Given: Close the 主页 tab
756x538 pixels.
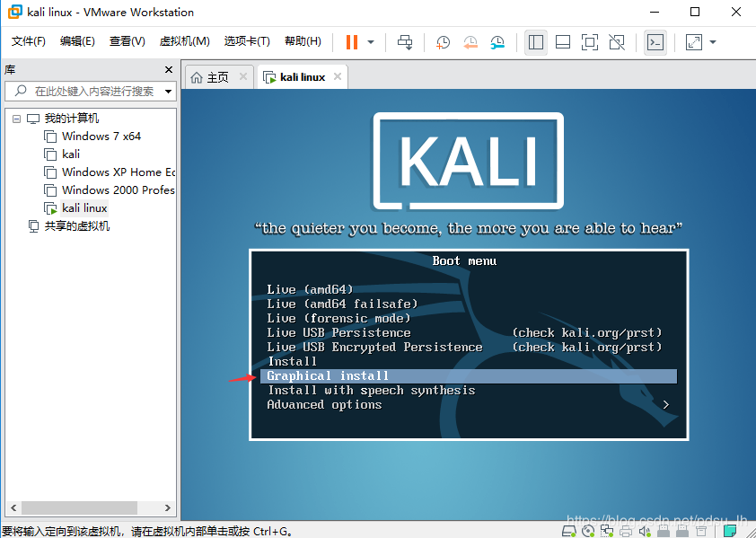Looking at the screenshot, I should pyautogui.click(x=243, y=76).
